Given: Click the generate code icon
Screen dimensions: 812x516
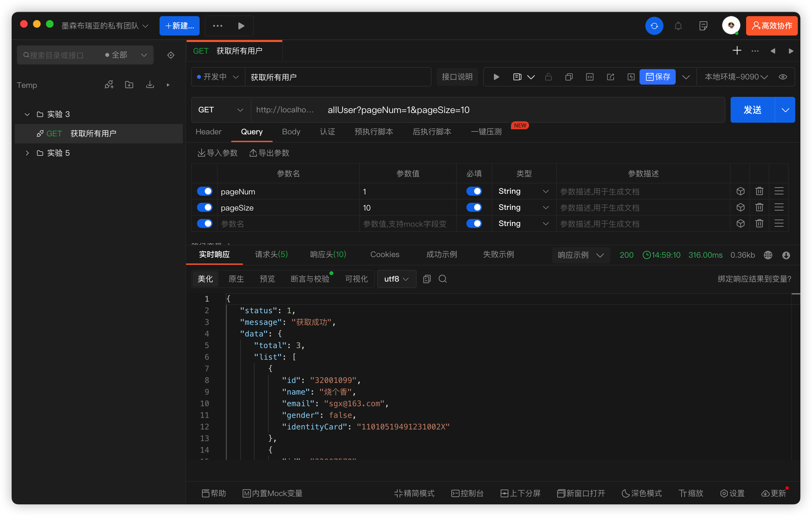Looking at the screenshot, I should 589,77.
